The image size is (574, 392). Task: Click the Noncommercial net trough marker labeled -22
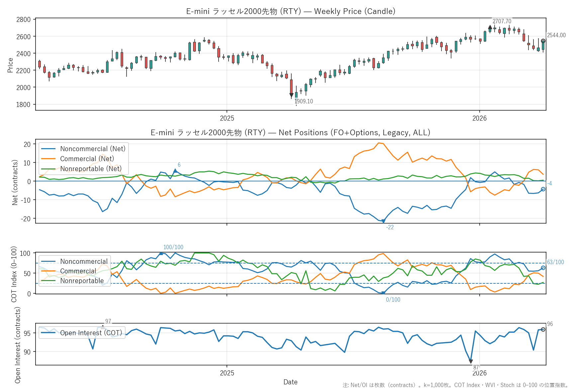[383, 221]
